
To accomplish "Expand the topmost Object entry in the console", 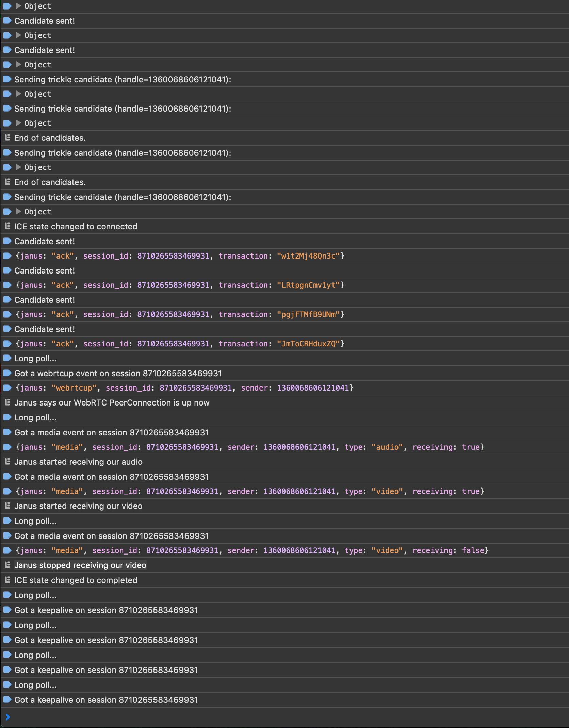I will (x=19, y=6).
